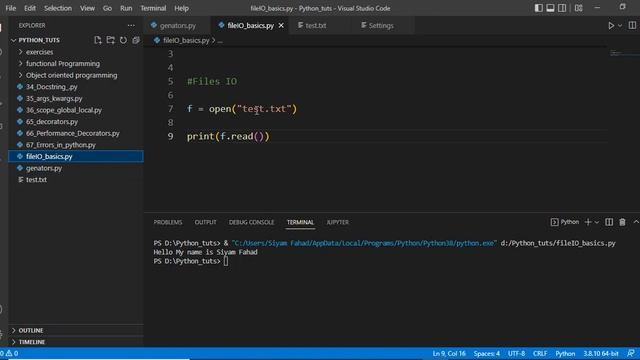Open the Edit menu
Image resolution: width=640 pixels, height=360 pixels.
tap(30, 8)
